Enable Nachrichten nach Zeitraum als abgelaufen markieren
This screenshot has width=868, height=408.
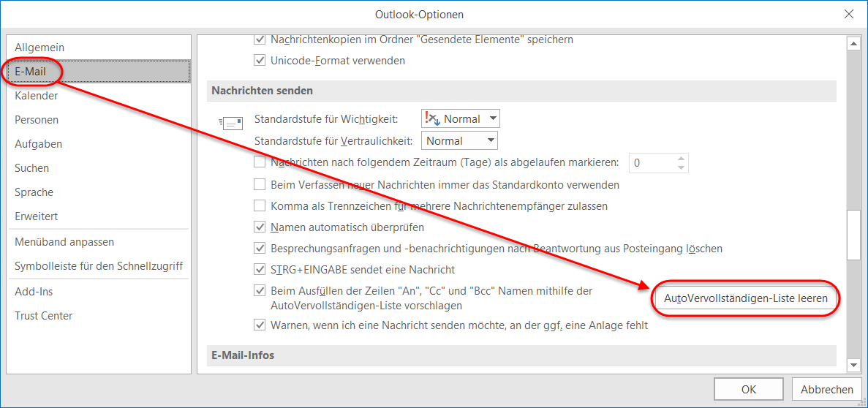point(260,163)
